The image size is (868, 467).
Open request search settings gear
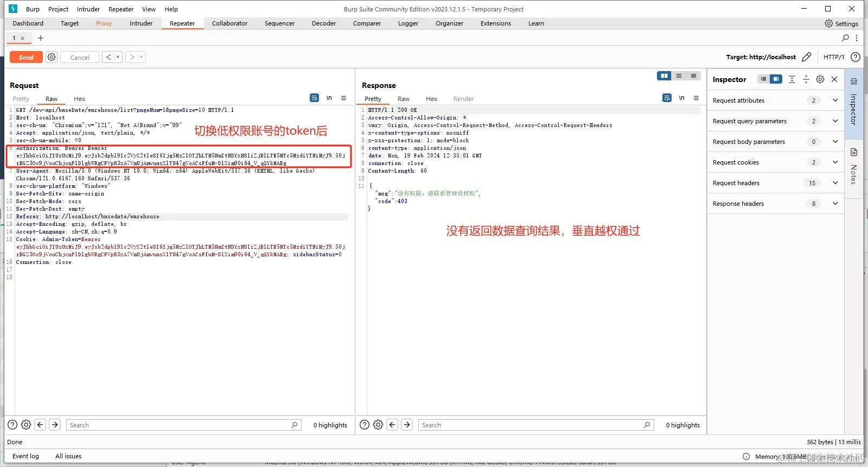click(x=26, y=425)
